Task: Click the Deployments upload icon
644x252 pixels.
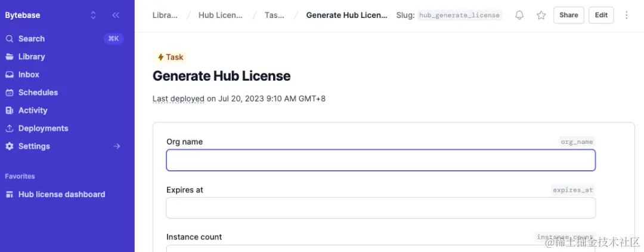Action: coord(10,128)
